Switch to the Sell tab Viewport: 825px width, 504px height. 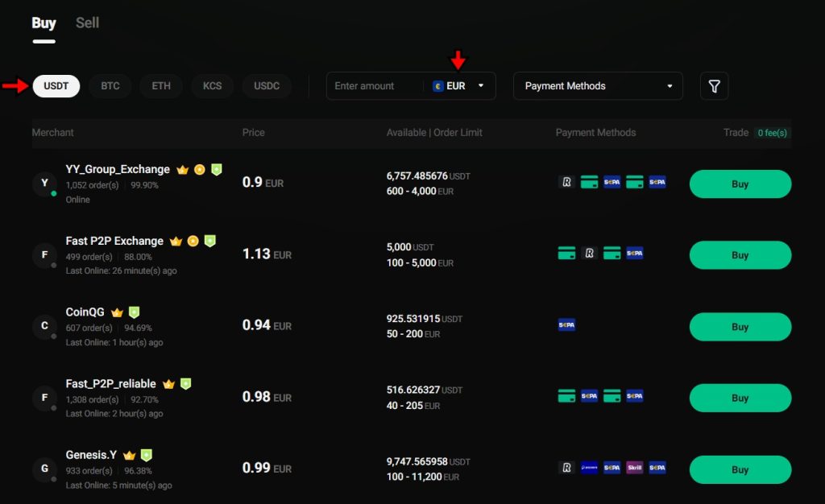coord(87,23)
